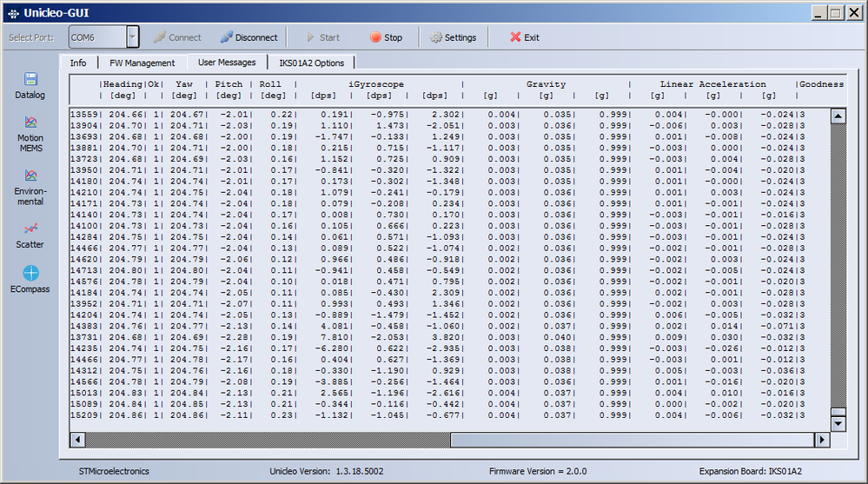868x484 pixels.
Task: Stop data streaming with Stop button
Action: (x=387, y=37)
